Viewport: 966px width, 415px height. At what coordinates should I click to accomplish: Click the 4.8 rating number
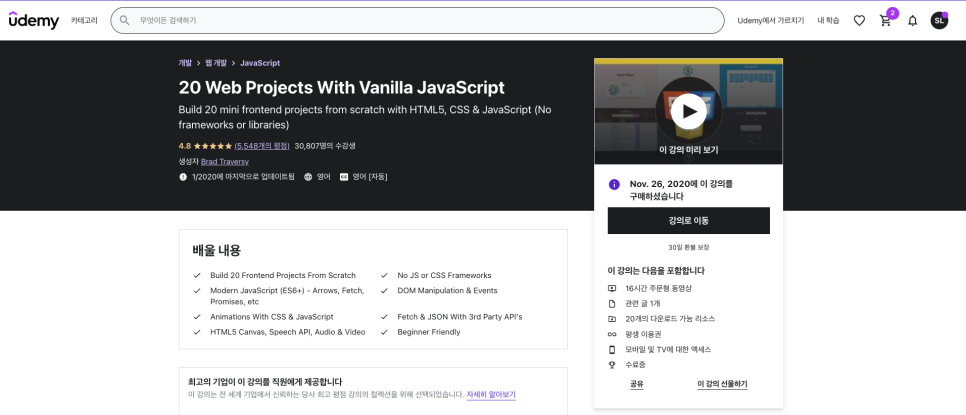185,146
